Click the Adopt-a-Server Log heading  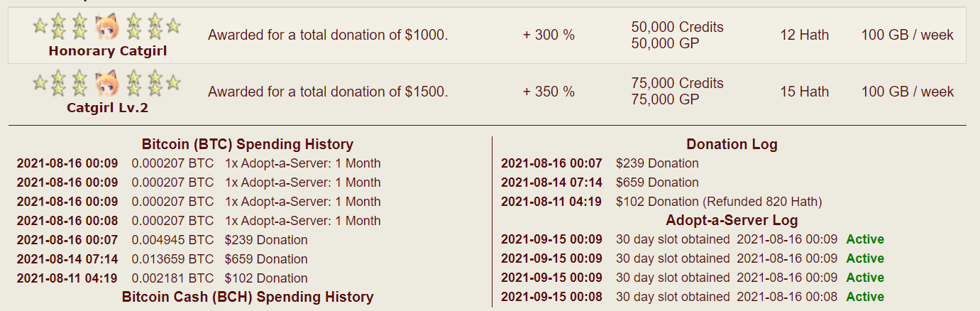tap(732, 220)
